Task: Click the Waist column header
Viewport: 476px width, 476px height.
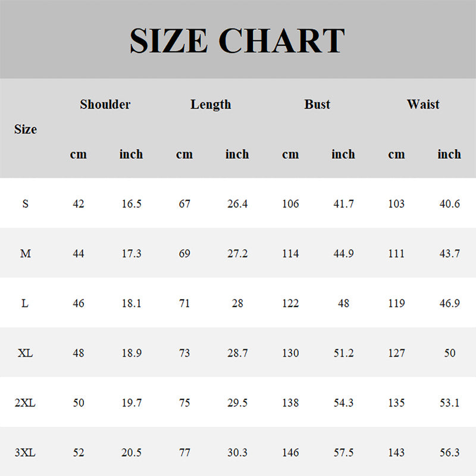Action: (423, 105)
